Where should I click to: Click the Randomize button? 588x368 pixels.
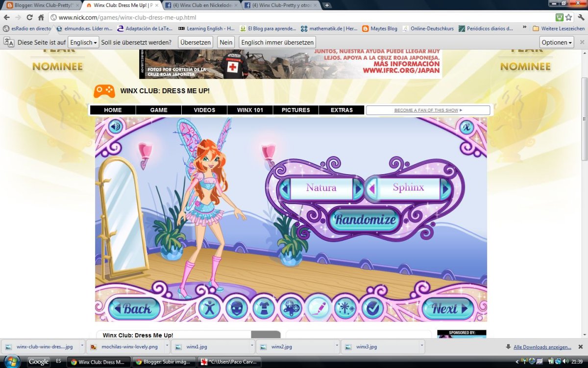(365, 219)
